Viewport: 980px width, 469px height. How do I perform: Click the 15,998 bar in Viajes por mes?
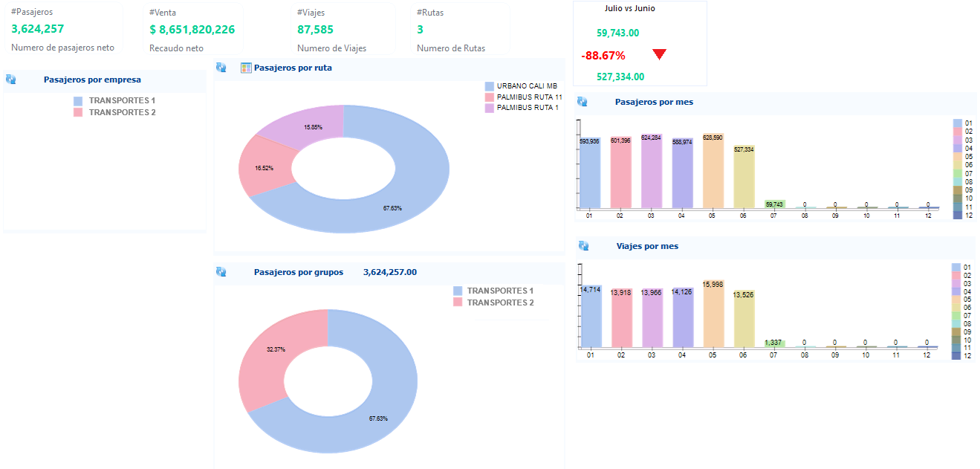tap(712, 314)
